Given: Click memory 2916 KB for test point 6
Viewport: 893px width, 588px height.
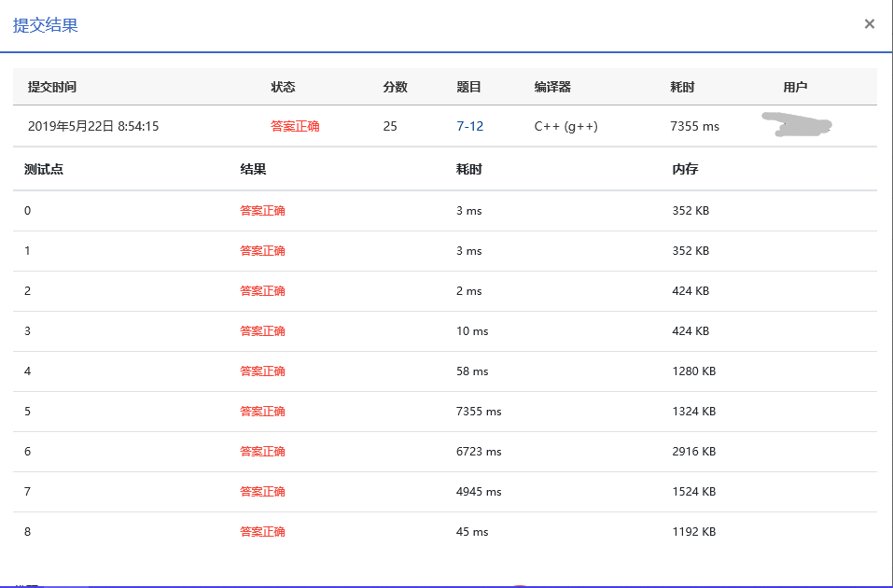Looking at the screenshot, I should [x=693, y=452].
